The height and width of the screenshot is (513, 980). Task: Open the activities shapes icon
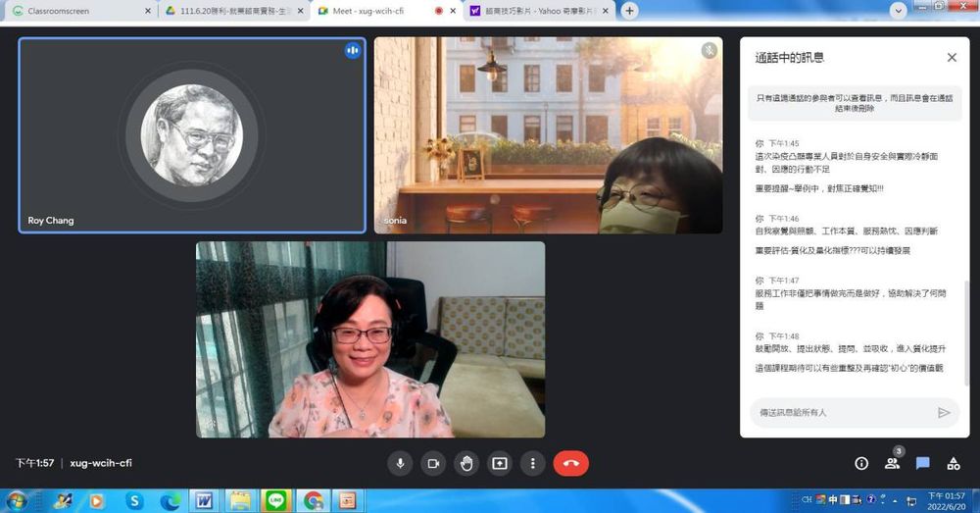(953, 463)
